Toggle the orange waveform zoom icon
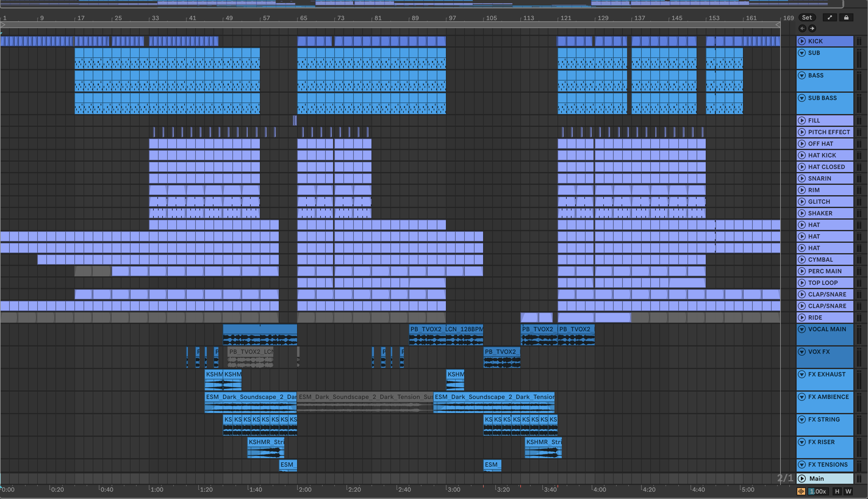868x499 pixels. (801, 491)
